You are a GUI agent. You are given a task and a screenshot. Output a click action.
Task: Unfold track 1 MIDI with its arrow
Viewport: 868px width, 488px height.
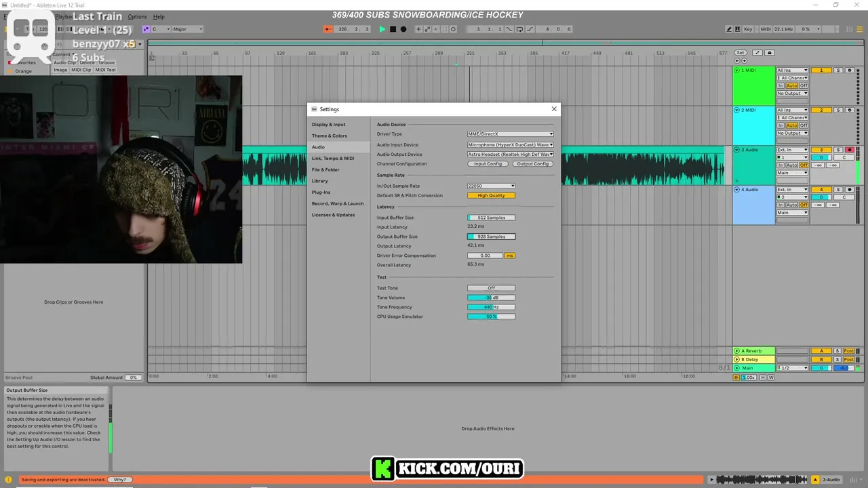(737, 70)
